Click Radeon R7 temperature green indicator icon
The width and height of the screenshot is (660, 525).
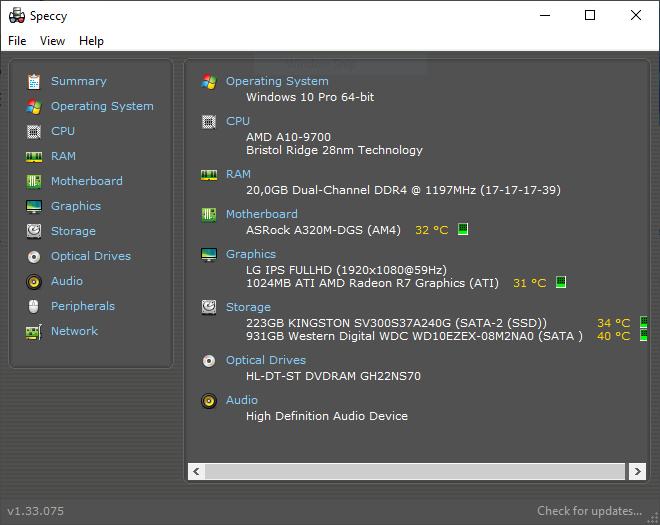click(x=561, y=282)
